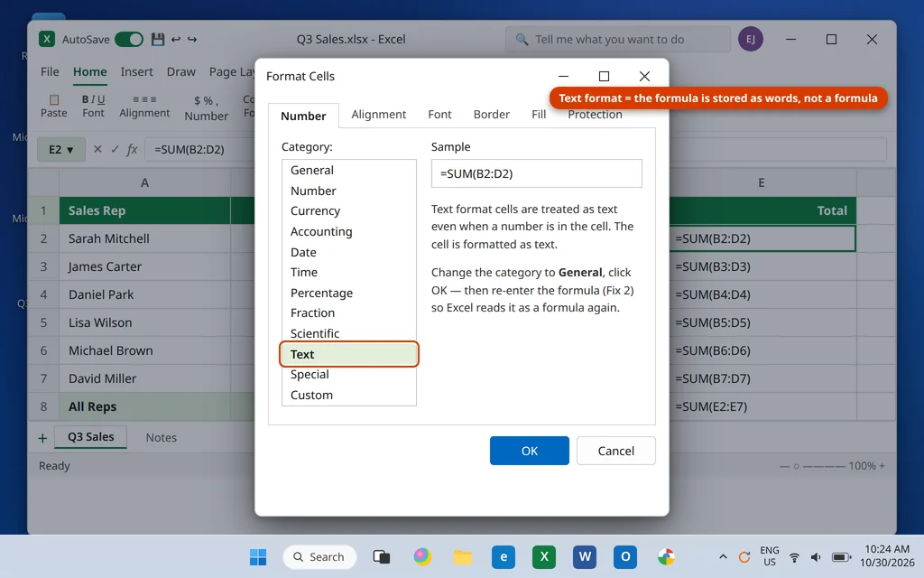
Task: Click the Lisa Wilson cell
Action: (144, 322)
